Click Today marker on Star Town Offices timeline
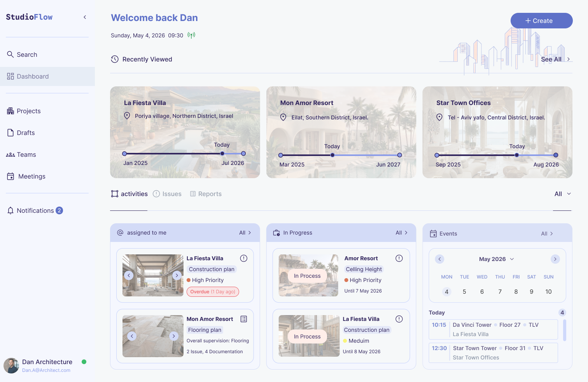This screenshot has height=382, width=588. tap(517, 155)
